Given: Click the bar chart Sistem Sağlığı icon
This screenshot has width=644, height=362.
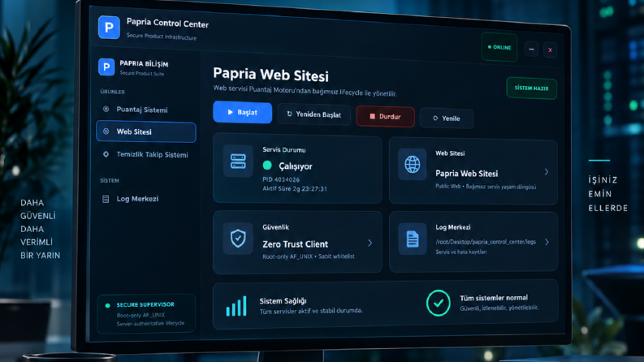Looking at the screenshot, I should click(236, 306).
